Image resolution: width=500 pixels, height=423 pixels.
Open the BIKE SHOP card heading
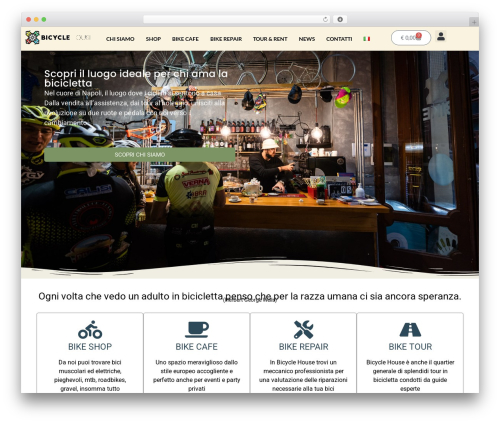point(90,347)
